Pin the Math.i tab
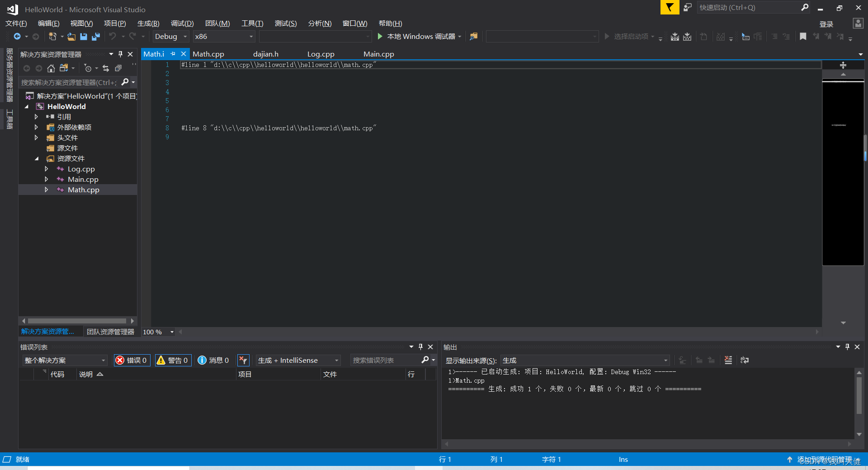The image size is (868, 470). click(173, 54)
